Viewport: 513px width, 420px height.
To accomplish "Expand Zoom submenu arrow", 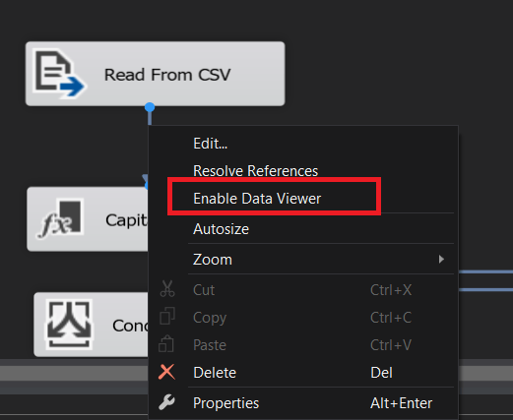I will (441, 260).
